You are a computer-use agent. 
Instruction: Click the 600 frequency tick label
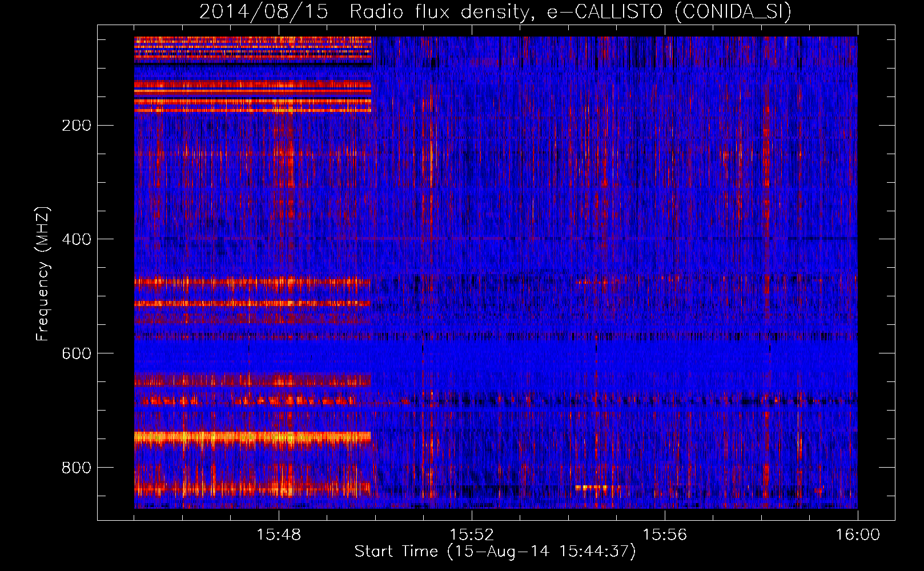pyautogui.click(x=77, y=353)
